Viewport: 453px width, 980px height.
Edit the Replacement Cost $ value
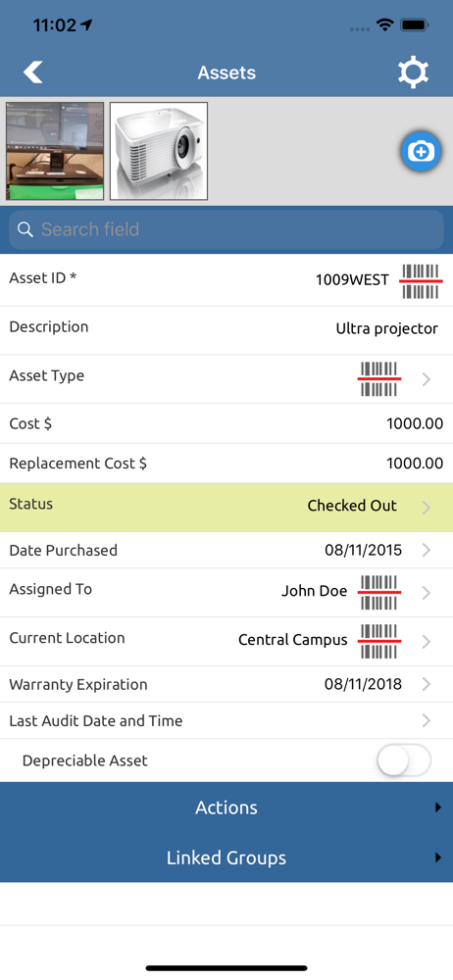coord(415,464)
